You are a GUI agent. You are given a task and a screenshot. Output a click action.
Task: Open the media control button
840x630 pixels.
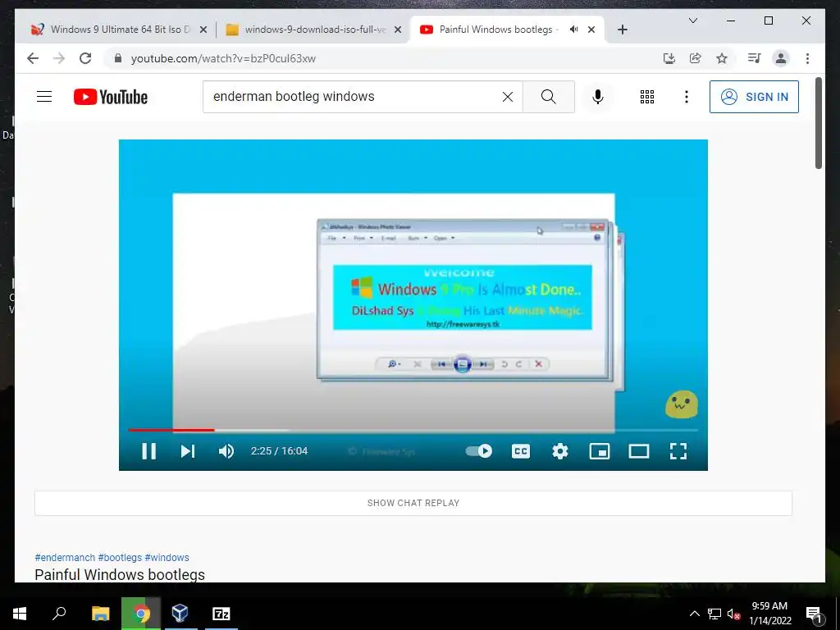(755, 58)
